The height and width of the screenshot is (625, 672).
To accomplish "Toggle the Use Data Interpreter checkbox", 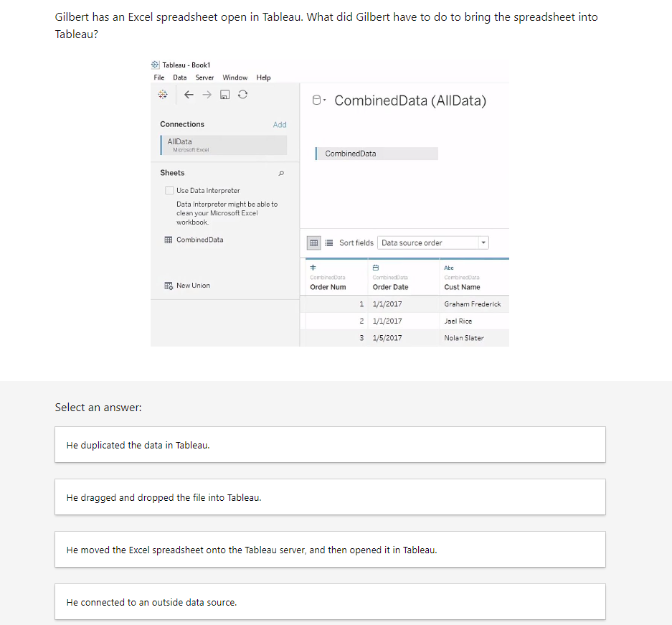I will (x=170, y=190).
